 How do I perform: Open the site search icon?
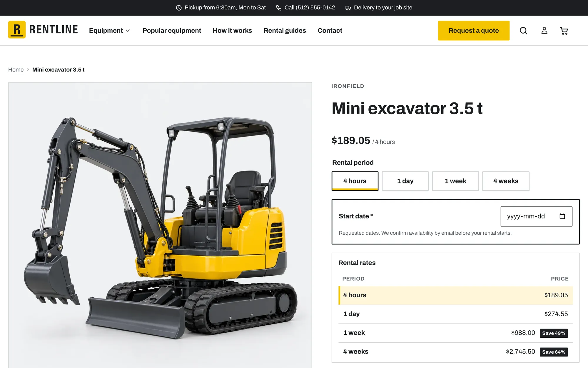[x=523, y=31]
